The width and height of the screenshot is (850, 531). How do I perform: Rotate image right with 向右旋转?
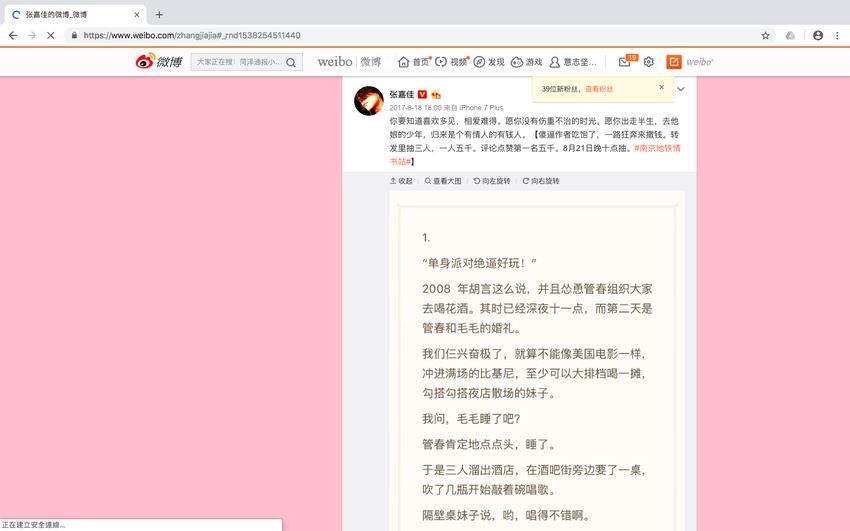coord(540,181)
